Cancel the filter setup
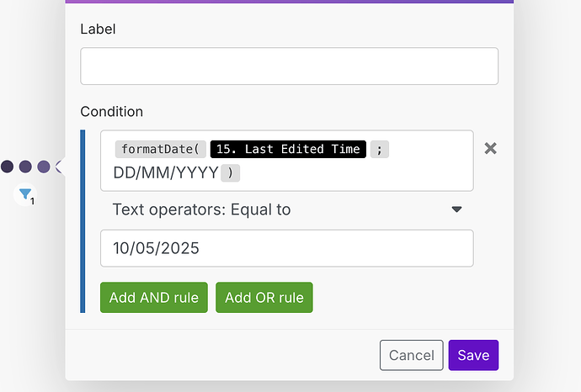The image size is (581, 392). coord(411,355)
